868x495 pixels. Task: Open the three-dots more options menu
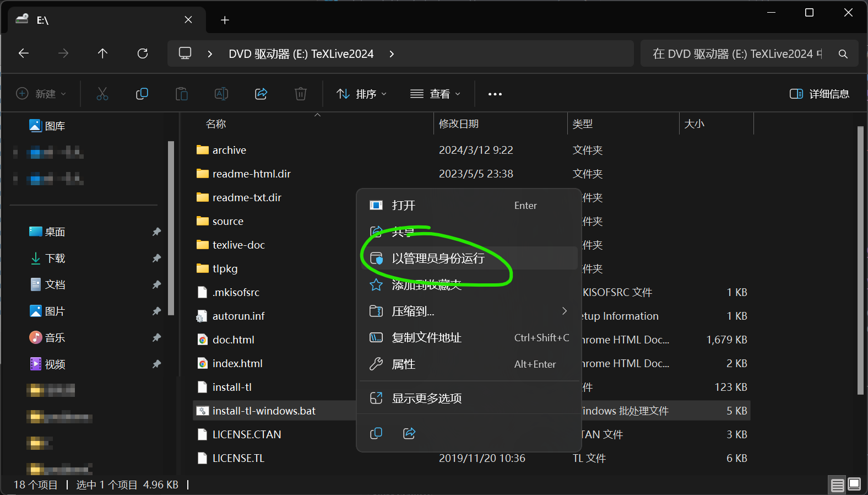click(x=495, y=94)
